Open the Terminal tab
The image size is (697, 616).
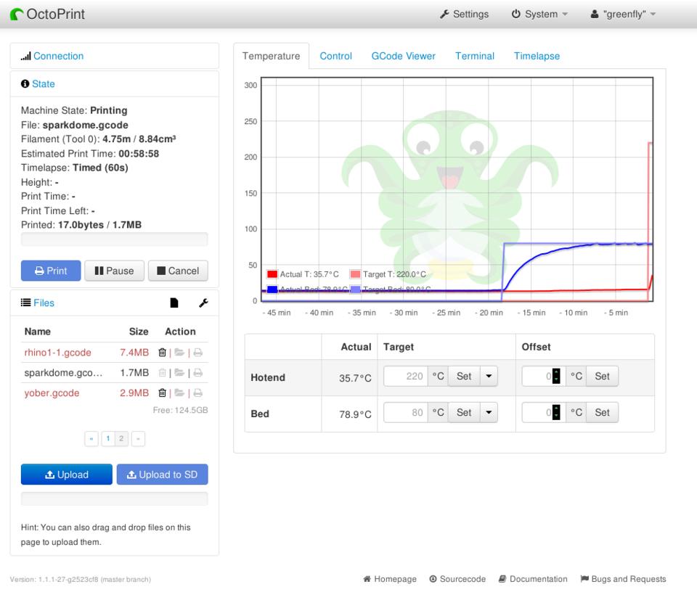(474, 56)
